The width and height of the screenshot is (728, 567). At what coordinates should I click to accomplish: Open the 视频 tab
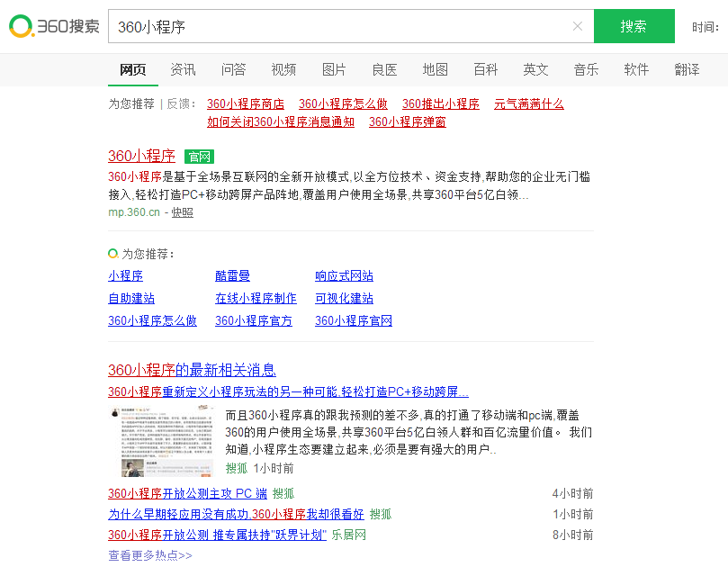point(283,69)
